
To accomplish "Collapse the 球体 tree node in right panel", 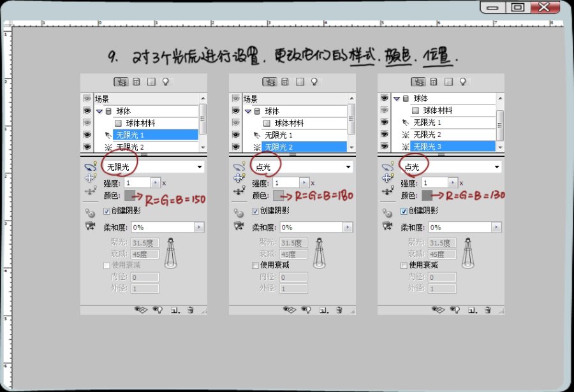I will (x=397, y=98).
